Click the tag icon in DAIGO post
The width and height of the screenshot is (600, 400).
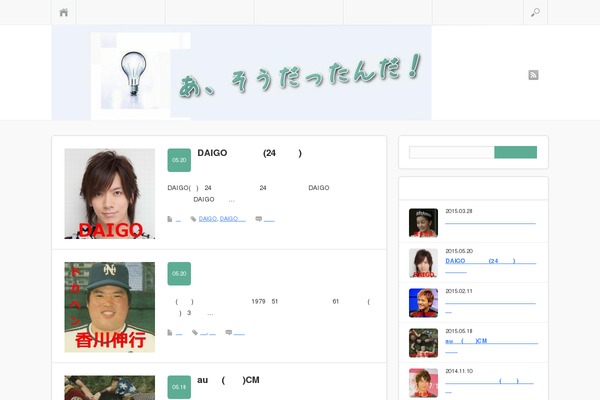click(x=193, y=219)
